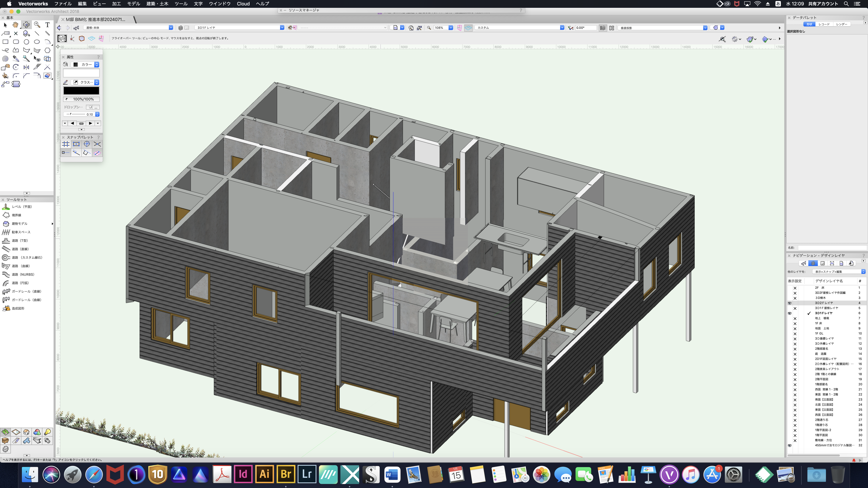Viewport: 868px width, 488px height.
Task: Select the Rectangle drawing tool
Action: coord(5,42)
